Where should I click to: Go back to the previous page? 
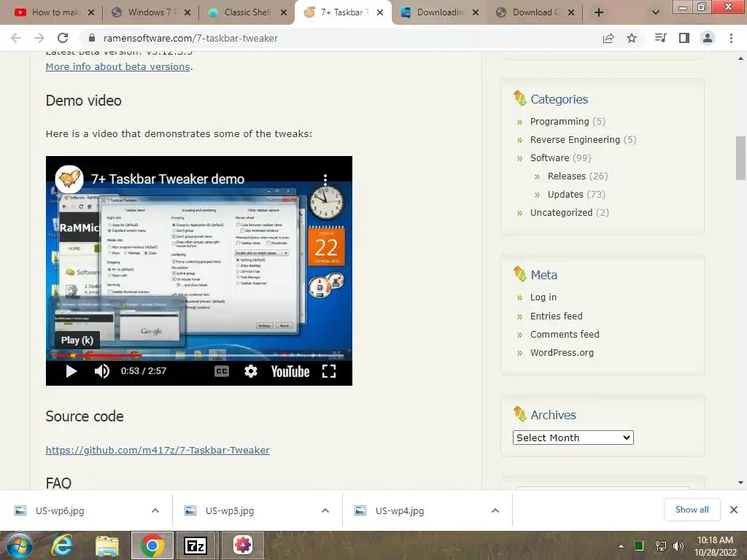16,38
